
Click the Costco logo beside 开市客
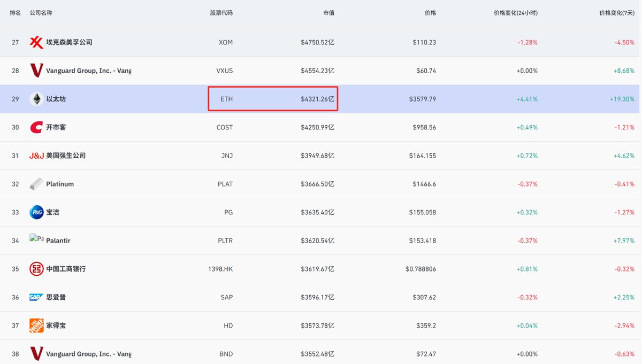[35, 127]
